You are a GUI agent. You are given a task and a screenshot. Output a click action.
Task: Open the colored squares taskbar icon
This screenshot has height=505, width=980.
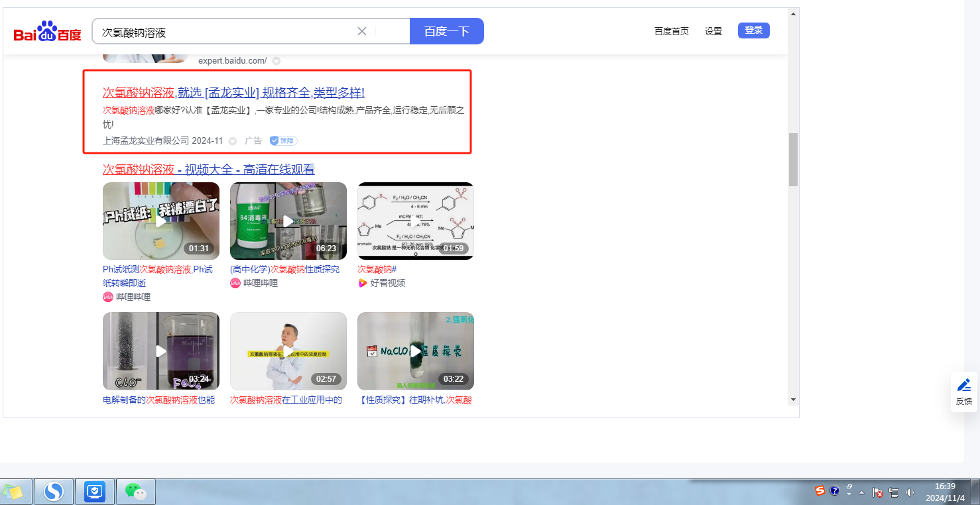pyautogui.click(x=13, y=492)
